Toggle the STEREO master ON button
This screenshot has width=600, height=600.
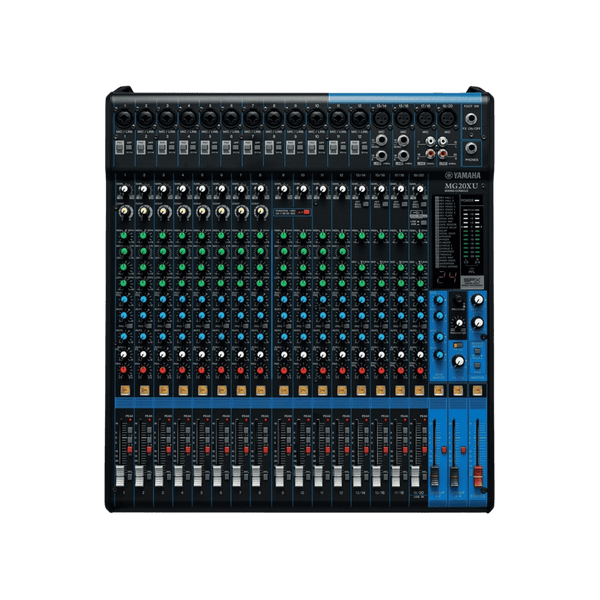coord(477,390)
